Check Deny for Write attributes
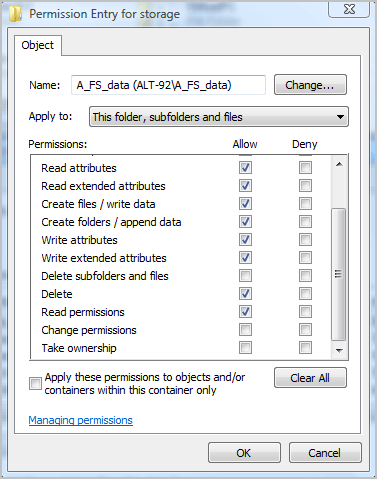Viewport: 377px width, 479px height. point(305,239)
